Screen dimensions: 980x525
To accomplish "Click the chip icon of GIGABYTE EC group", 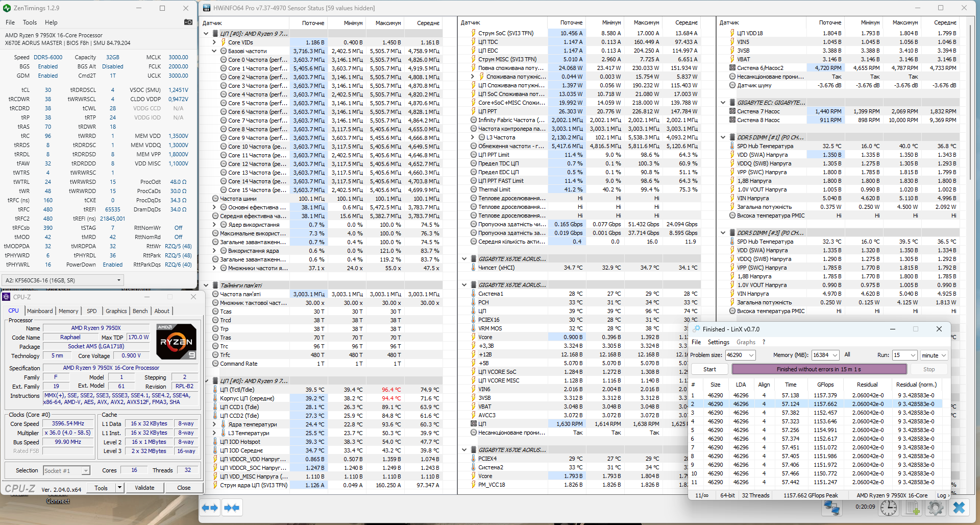I will pos(732,103).
